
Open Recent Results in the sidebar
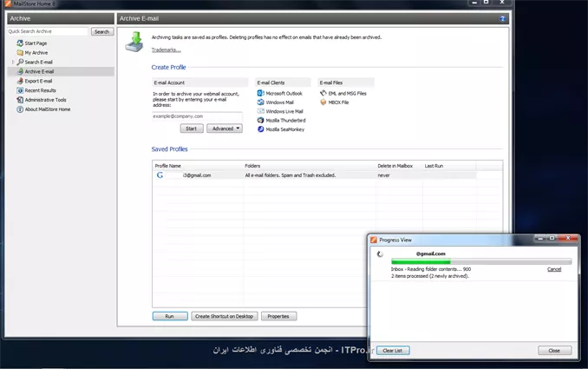click(40, 90)
